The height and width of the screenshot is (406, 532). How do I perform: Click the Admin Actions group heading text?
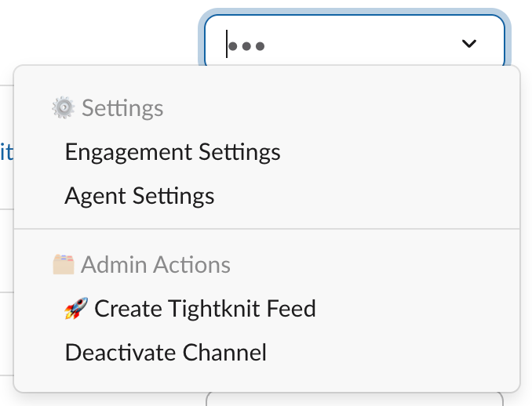point(155,264)
